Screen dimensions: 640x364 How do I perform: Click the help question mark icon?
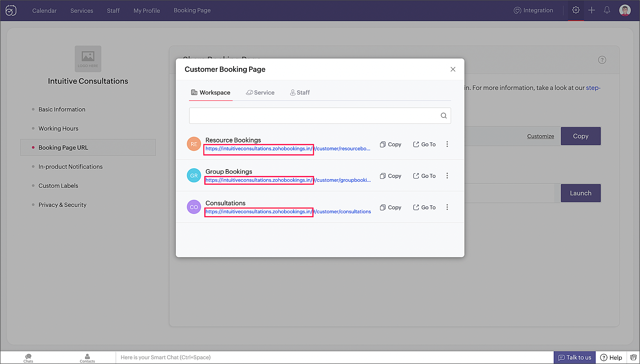[x=602, y=60]
